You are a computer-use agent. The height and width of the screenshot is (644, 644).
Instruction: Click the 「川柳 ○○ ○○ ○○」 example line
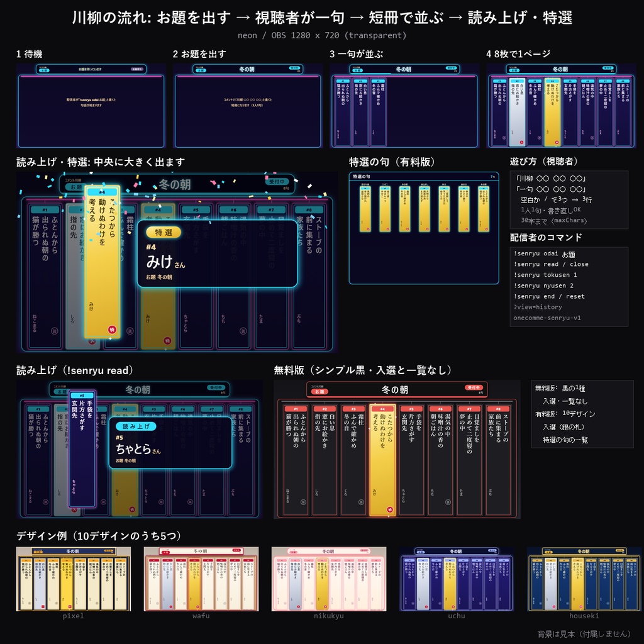click(x=550, y=178)
